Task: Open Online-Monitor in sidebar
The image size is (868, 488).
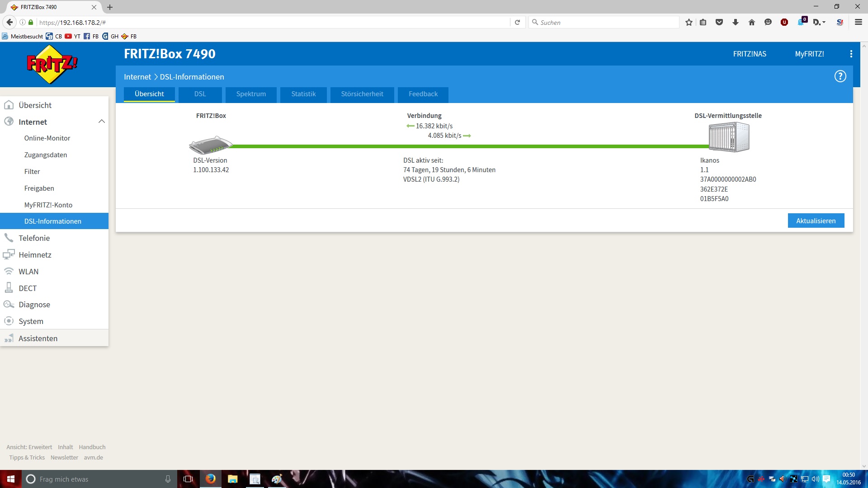Action: (x=47, y=138)
